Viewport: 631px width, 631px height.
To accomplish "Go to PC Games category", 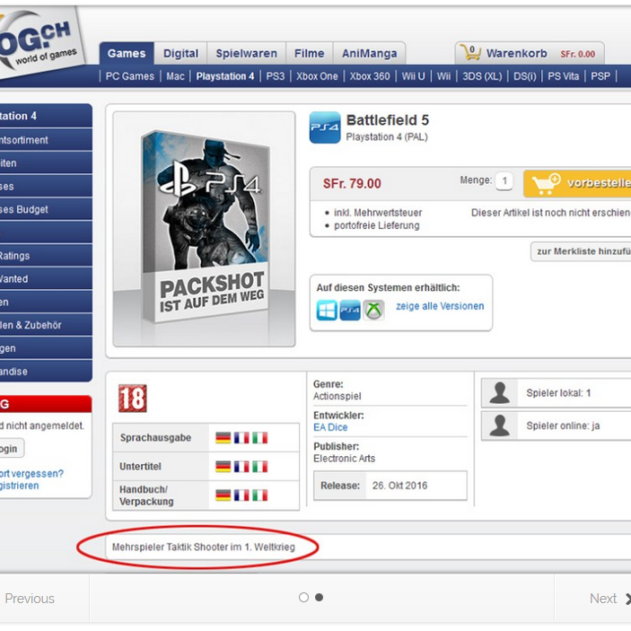I will (x=130, y=76).
